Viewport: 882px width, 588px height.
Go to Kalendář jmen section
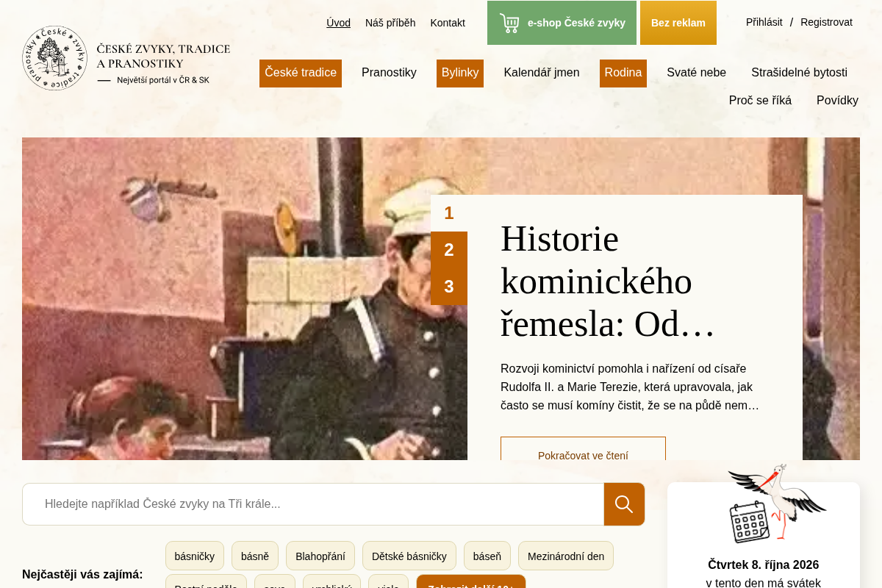coord(542,73)
